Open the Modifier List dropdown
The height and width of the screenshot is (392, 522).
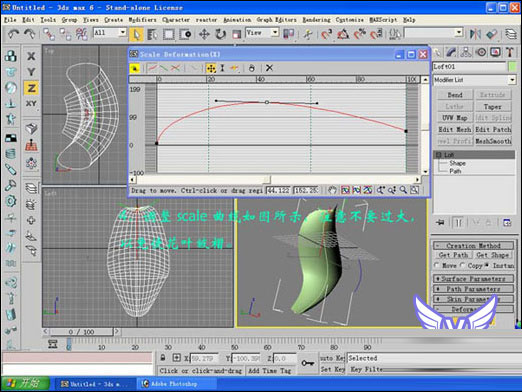(x=512, y=80)
